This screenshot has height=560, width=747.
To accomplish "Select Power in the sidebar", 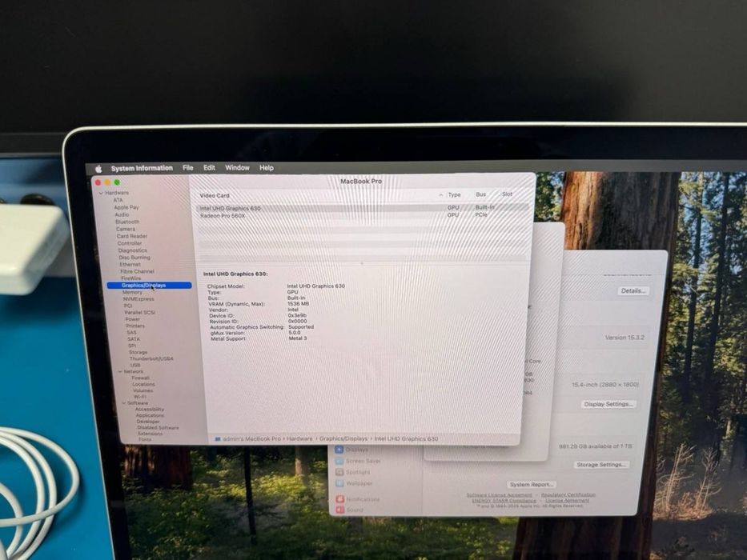I will (133, 319).
